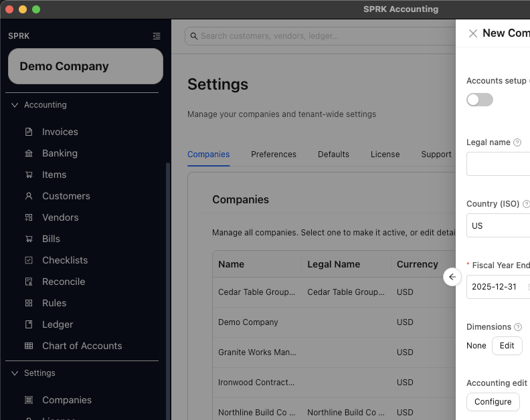The image size is (530, 420).
Task: Click the Currency column header
Action: 417,264
